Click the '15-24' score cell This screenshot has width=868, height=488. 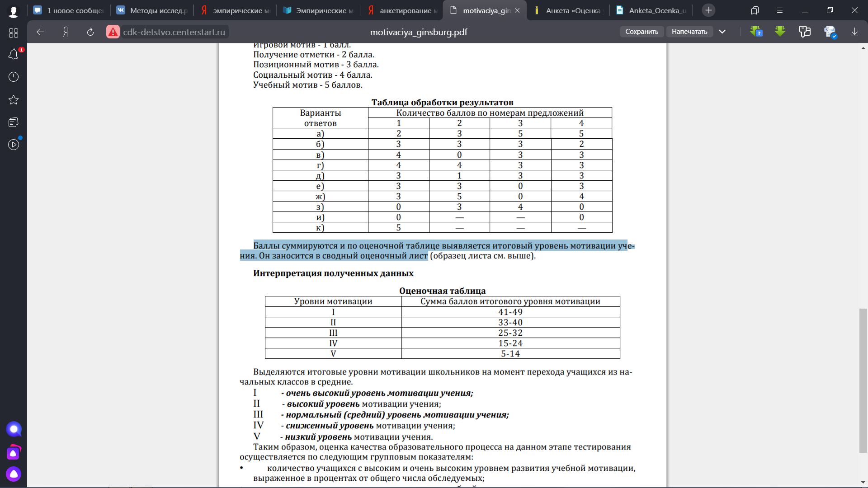point(510,343)
